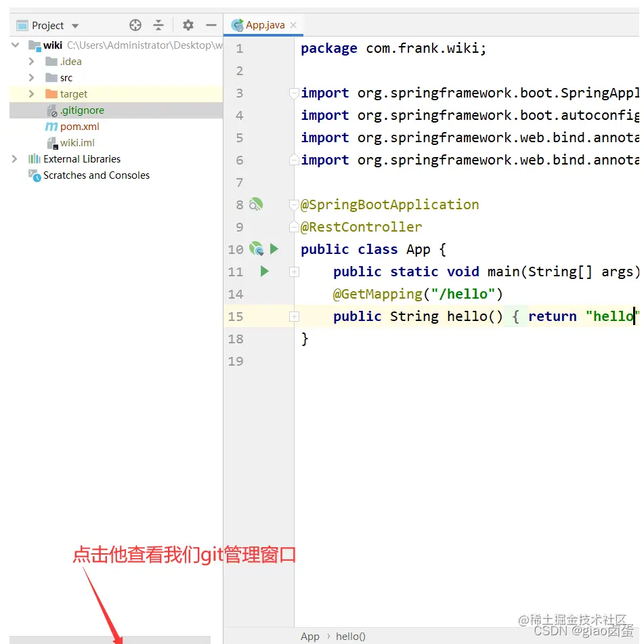Click the Scratches and Consoles icon

tap(35, 175)
